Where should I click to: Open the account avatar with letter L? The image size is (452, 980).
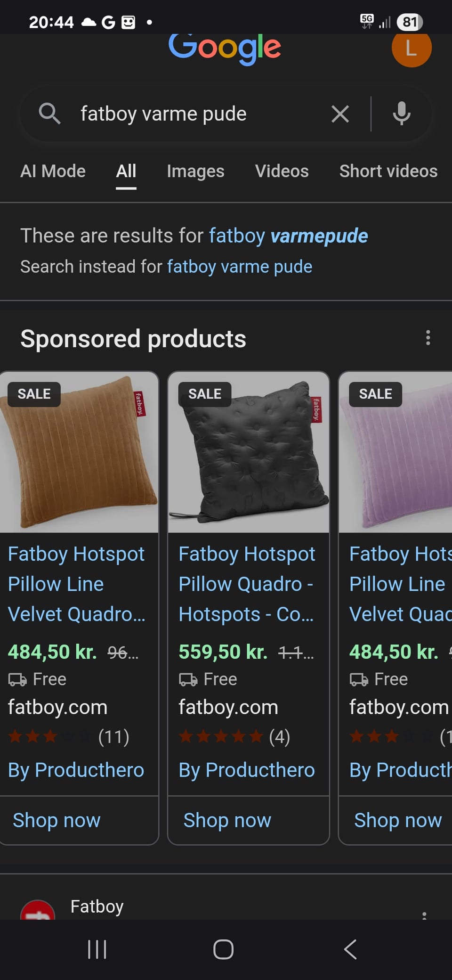(412, 49)
